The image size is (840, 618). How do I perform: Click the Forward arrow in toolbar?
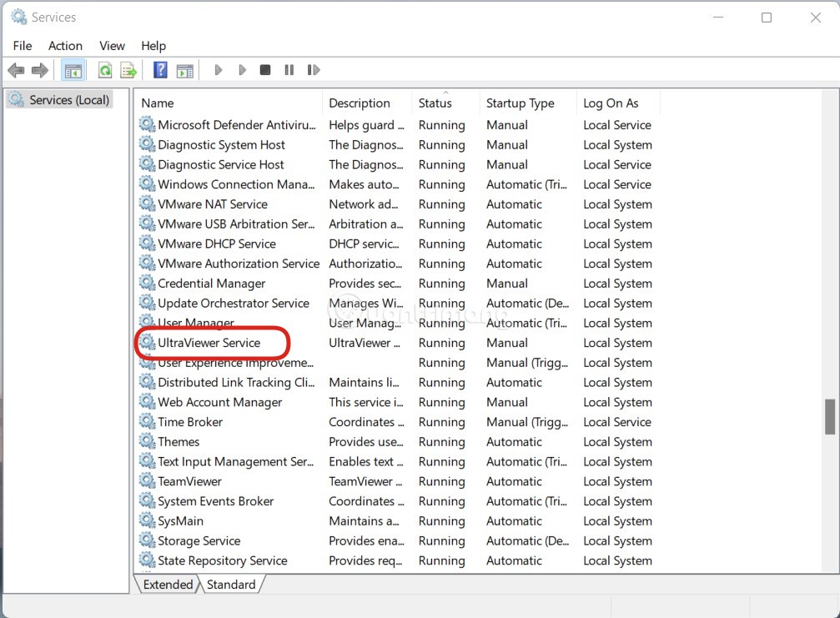point(40,70)
